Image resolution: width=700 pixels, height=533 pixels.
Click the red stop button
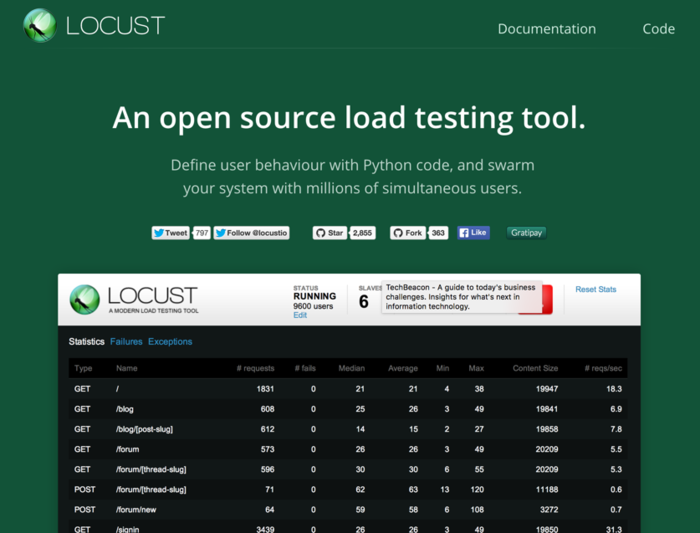[x=547, y=299]
